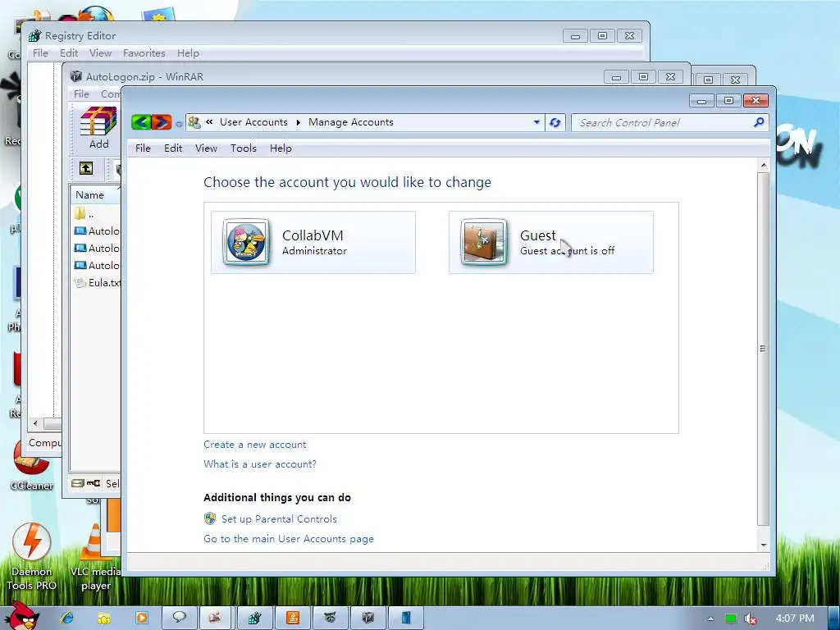The height and width of the screenshot is (630, 840).
Task: Open the View menu in Control Panel window
Action: (206, 148)
